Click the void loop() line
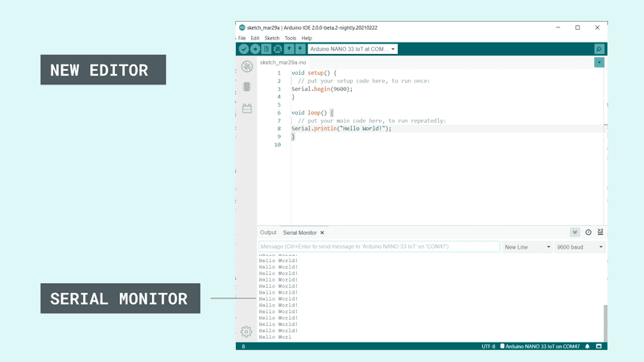644x362 pixels. (312, 113)
